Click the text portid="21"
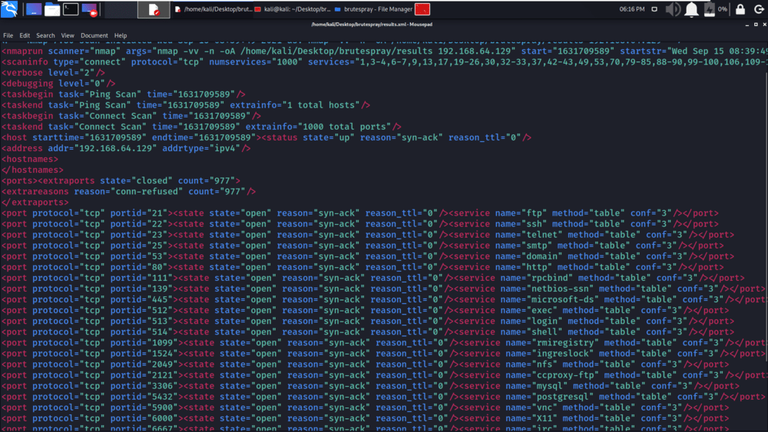This screenshot has height=432, width=768. click(139, 213)
